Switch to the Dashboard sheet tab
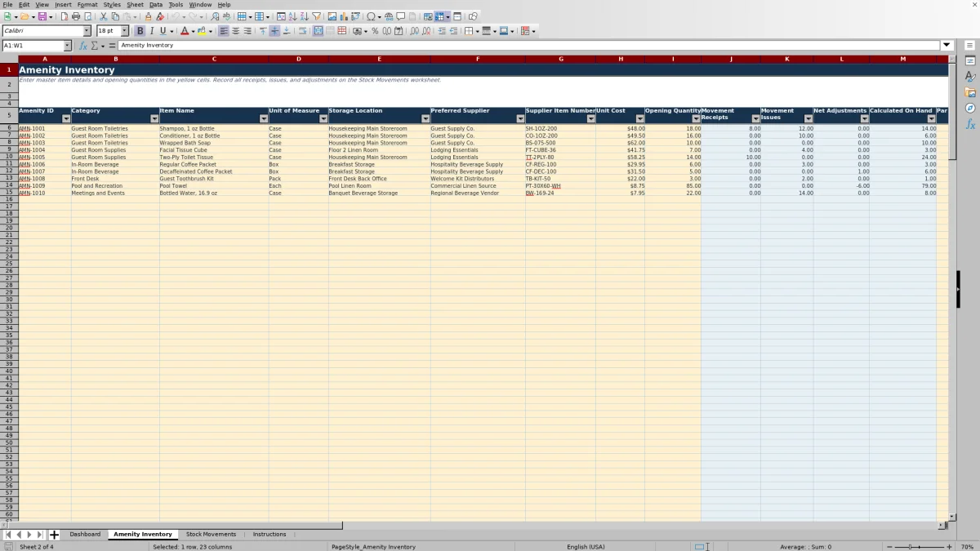 (85, 535)
